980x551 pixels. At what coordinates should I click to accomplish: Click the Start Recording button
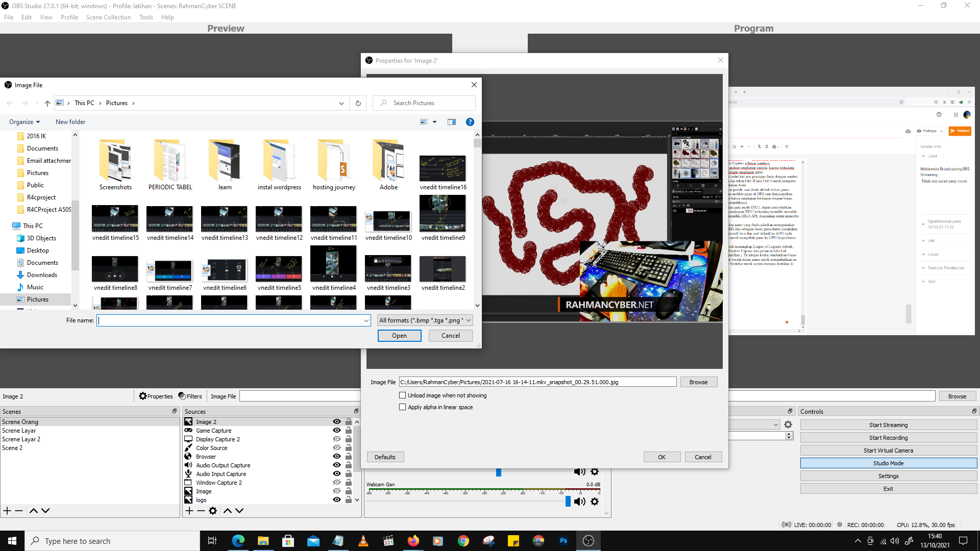click(888, 438)
